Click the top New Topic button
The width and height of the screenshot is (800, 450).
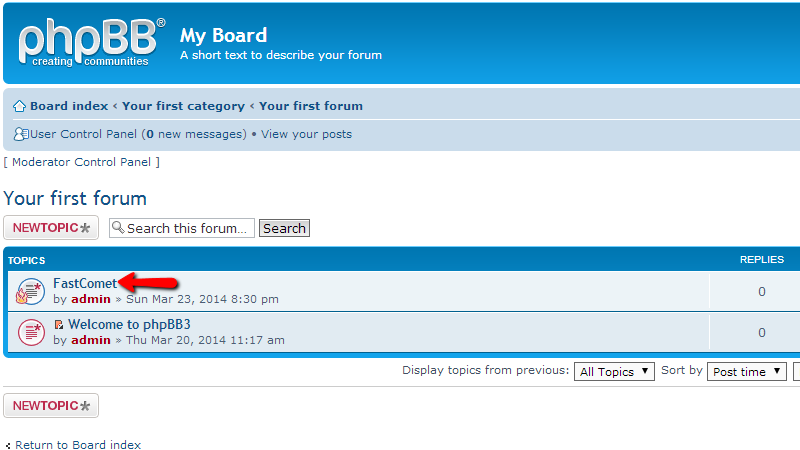51,228
